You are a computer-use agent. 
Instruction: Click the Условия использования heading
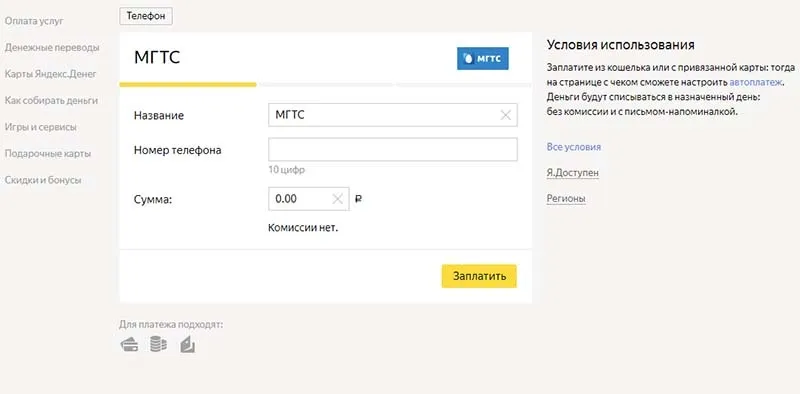pos(620,45)
